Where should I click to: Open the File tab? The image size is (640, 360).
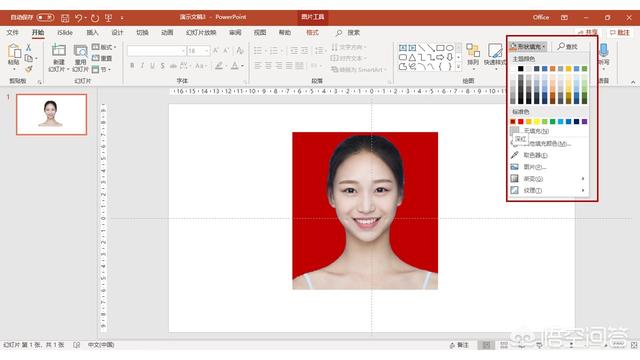click(12, 33)
